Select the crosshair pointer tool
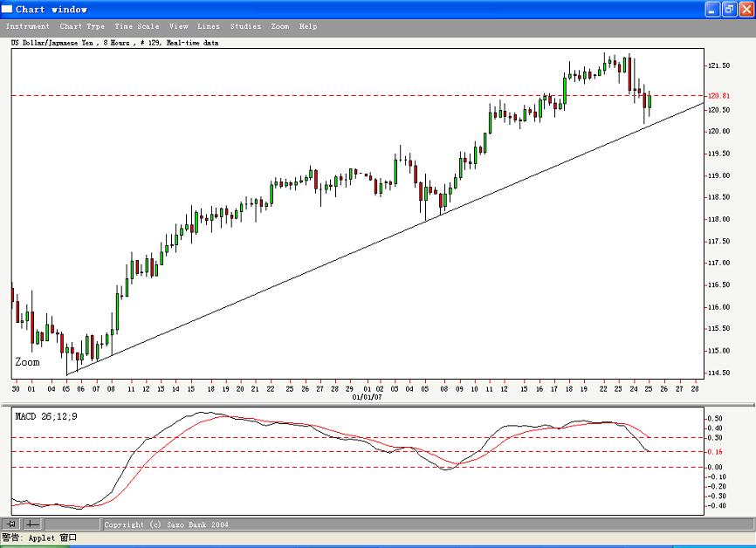This screenshot has width=756, height=548. [12, 524]
